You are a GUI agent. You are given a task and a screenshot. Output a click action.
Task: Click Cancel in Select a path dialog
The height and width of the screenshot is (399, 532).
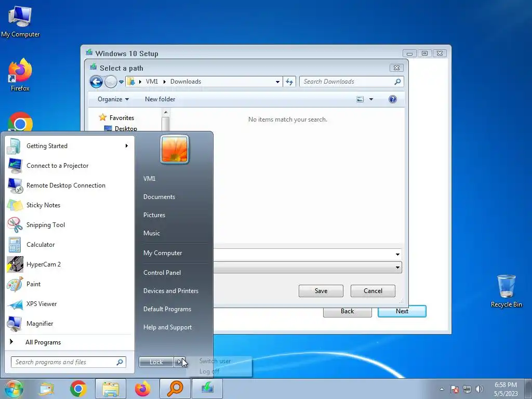[373, 291]
